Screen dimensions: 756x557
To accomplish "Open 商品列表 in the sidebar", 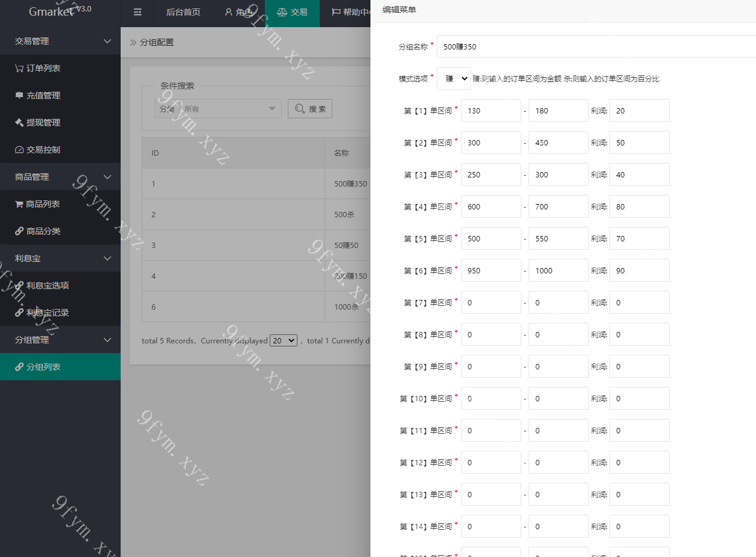I will [x=60, y=204].
